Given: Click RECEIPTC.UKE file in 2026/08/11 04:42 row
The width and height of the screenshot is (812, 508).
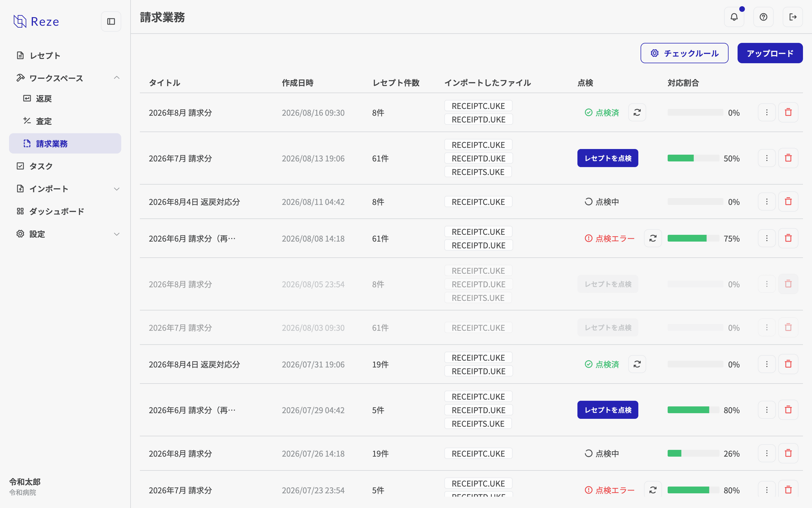Looking at the screenshot, I should [478, 202].
